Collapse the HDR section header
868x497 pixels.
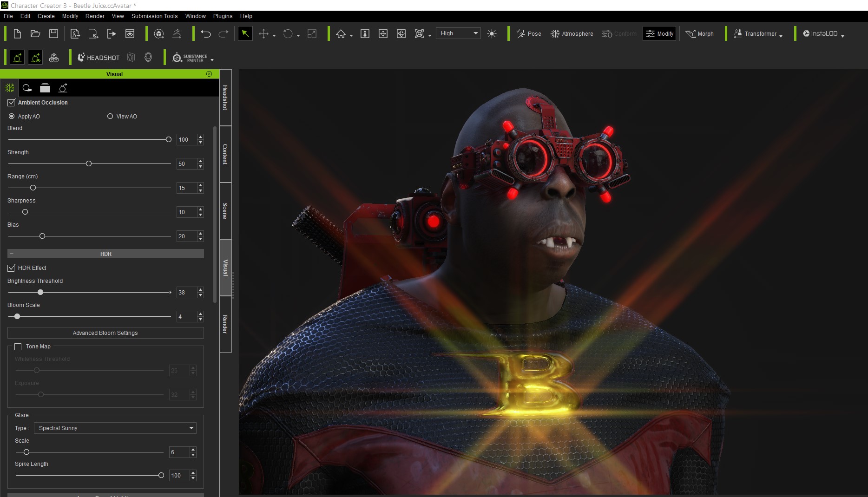tap(105, 254)
